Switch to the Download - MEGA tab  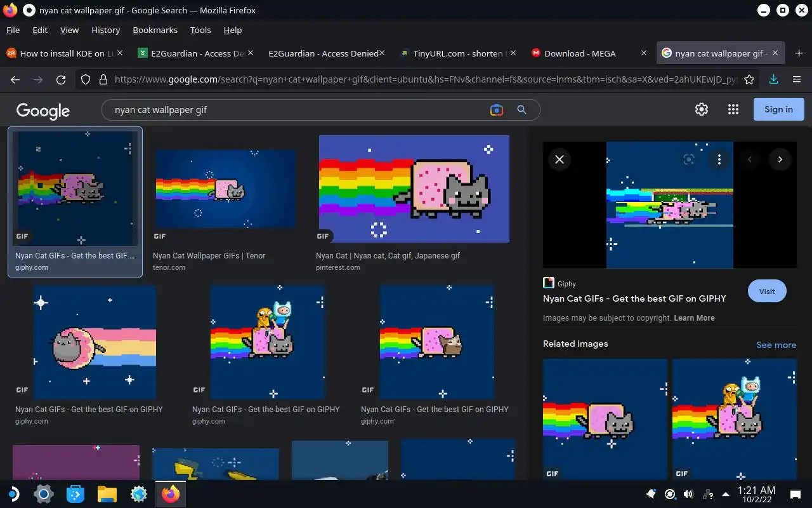point(588,53)
